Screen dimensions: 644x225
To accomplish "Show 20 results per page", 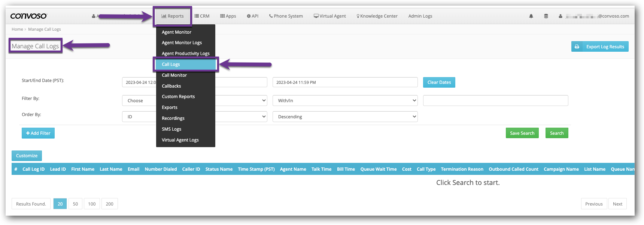I will click(x=60, y=204).
